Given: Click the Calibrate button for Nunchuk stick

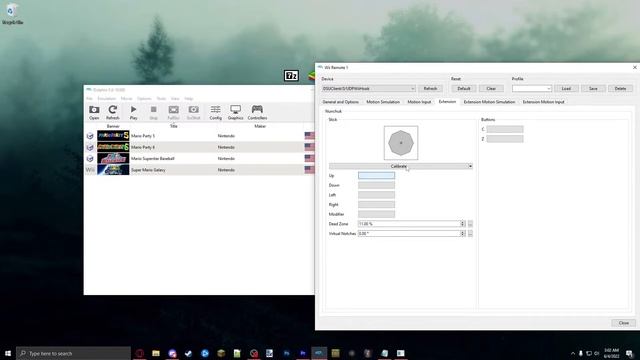Looking at the screenshot, I should click(398, 166).
